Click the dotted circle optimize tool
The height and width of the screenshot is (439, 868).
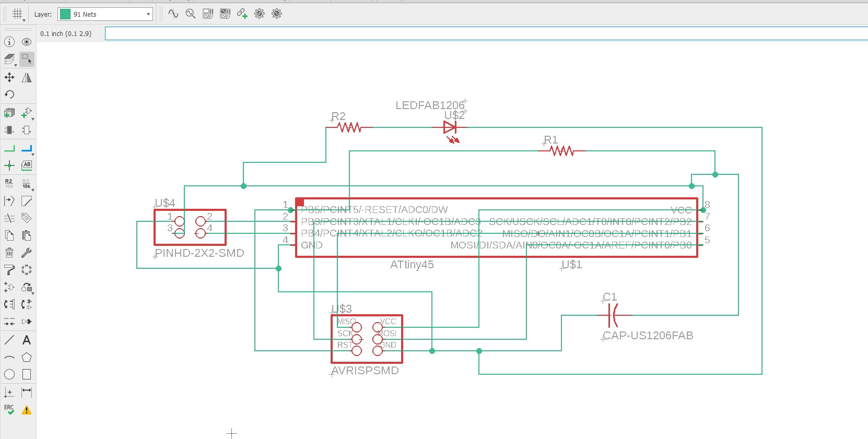click(27, 270)
